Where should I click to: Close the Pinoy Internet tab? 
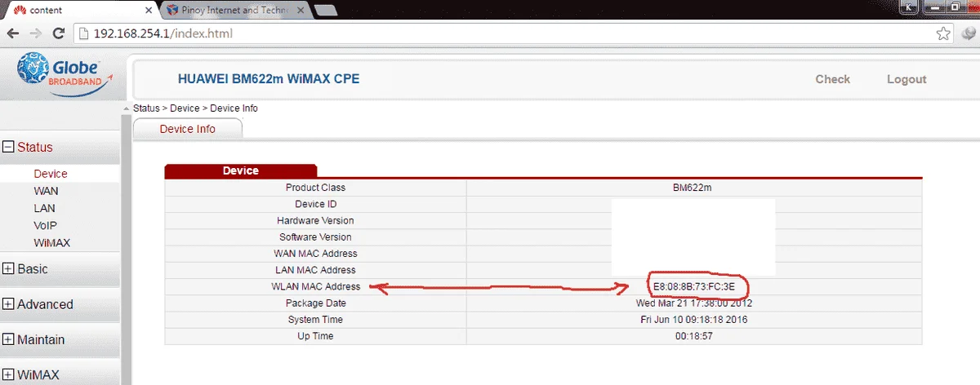(301, 11)
